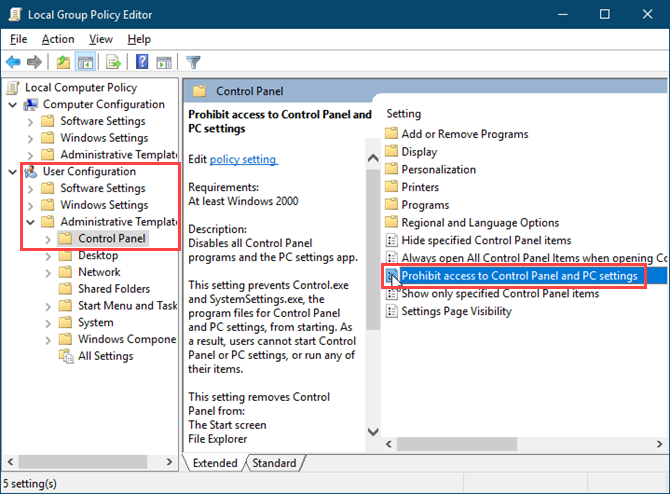Switch to the Extended tab
Screen dimensions: 670x494
[215, 463]
